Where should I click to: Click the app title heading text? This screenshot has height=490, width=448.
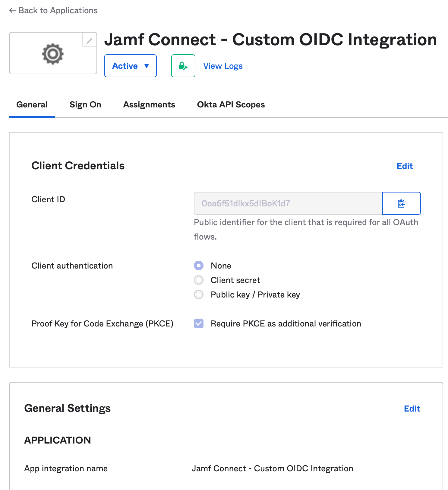(270, 40)
